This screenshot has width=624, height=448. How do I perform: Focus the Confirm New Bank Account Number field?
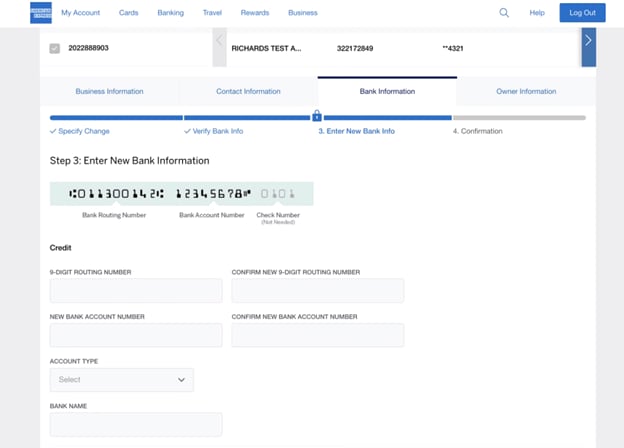[317, 335]
